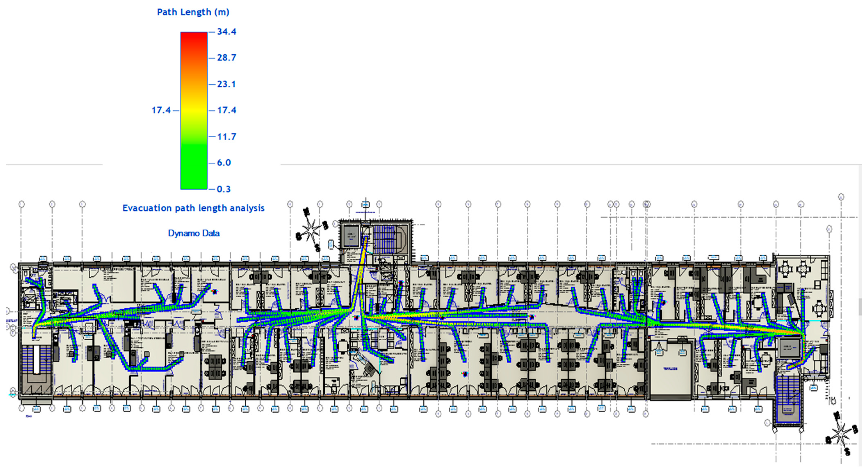Viewport: 868px width, 472px height.
Task: Click the 17.4 marker left of the legend bar
Action: [161, 110]
